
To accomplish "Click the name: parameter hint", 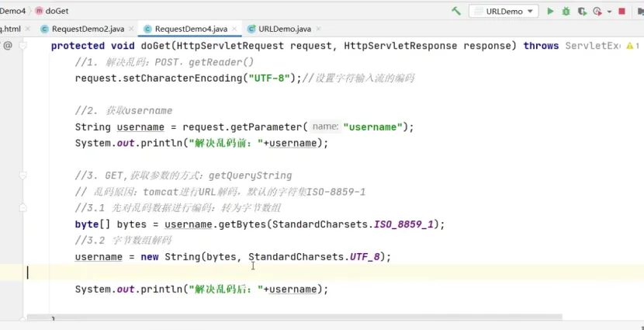I will 325,127.
